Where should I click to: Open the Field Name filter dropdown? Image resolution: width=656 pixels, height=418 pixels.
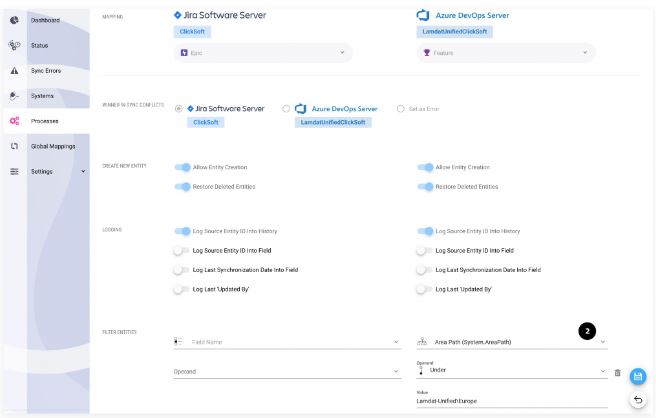coord(287,342)
